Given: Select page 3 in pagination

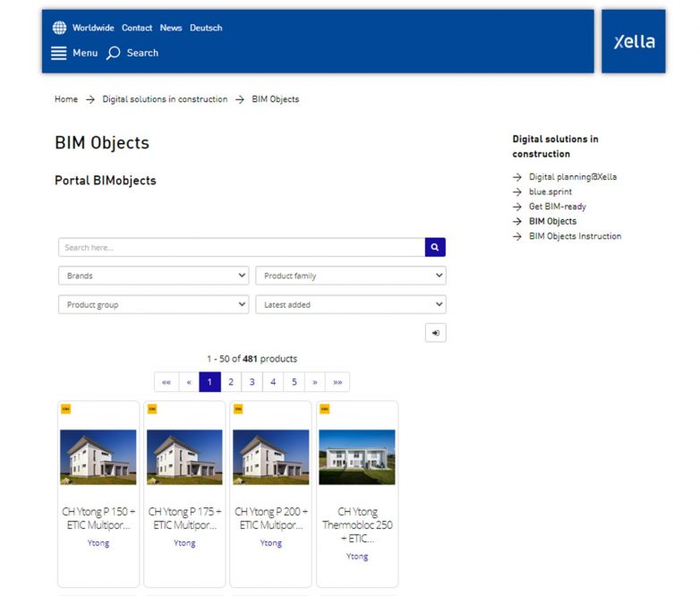Looking at the screenshot, I should point(252,382).
